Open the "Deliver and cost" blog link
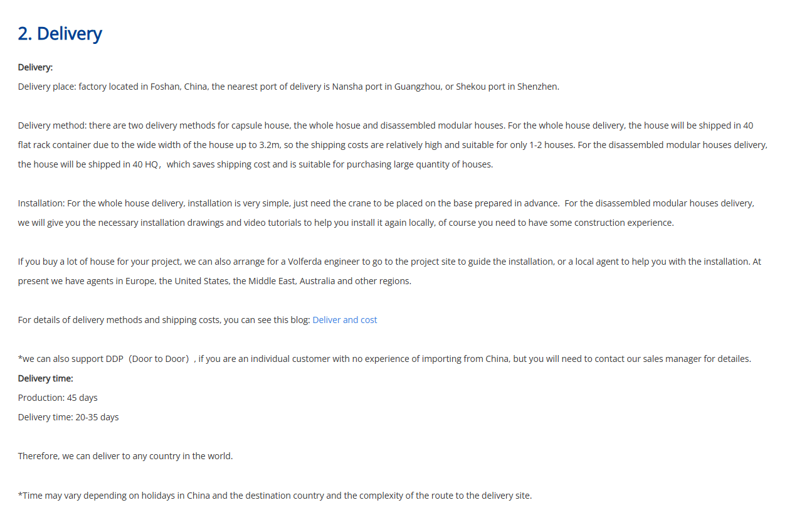 (x=345, y=320)
